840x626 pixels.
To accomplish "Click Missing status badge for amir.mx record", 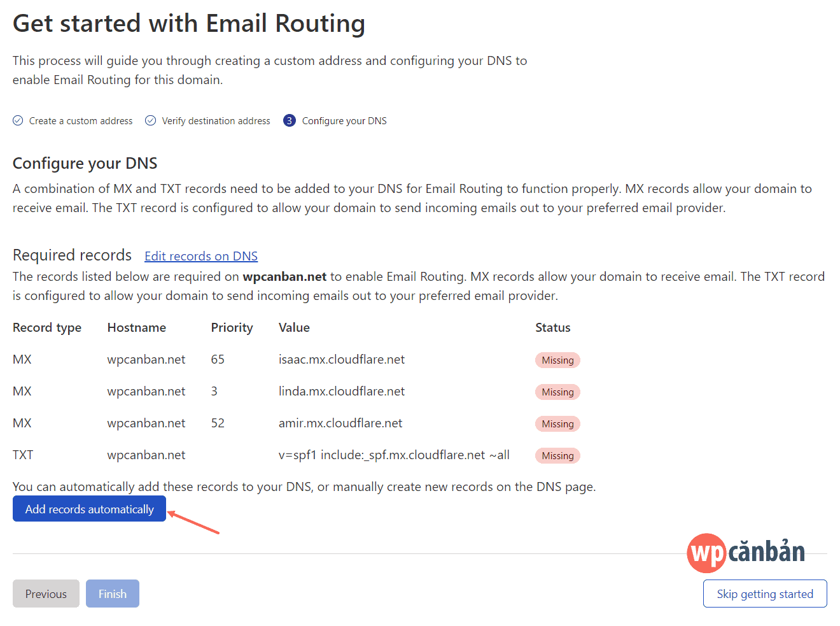I will coord(557,424).
